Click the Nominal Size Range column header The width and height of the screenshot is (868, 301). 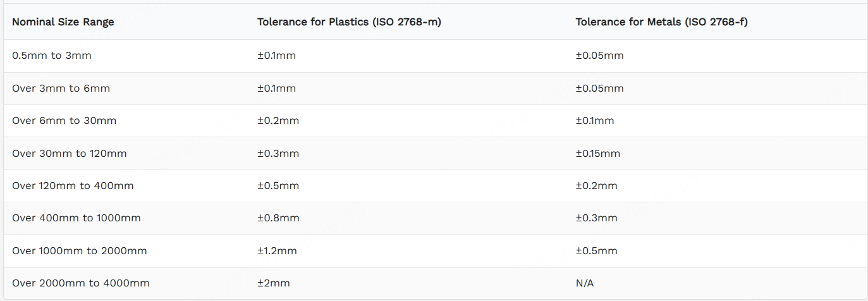pyautogui.click(x=63, y=21)
